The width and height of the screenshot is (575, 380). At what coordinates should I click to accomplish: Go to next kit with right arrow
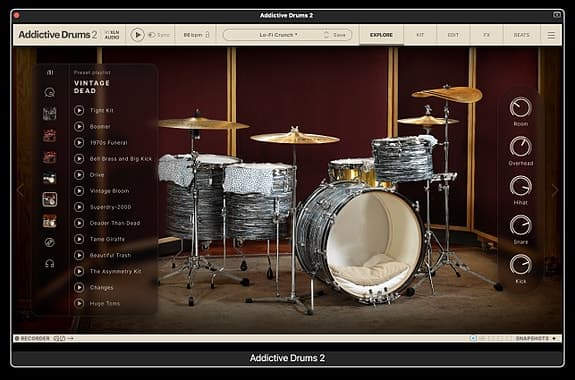555,190
